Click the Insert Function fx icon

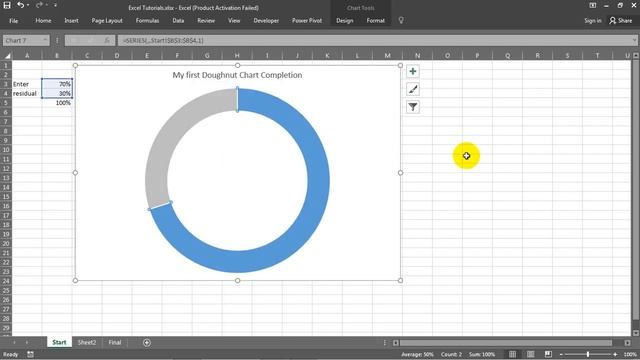[x=107, y=40]
